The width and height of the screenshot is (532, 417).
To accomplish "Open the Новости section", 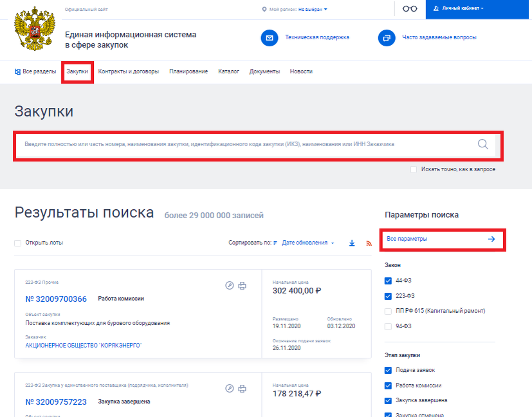I will tap(301, 71).
